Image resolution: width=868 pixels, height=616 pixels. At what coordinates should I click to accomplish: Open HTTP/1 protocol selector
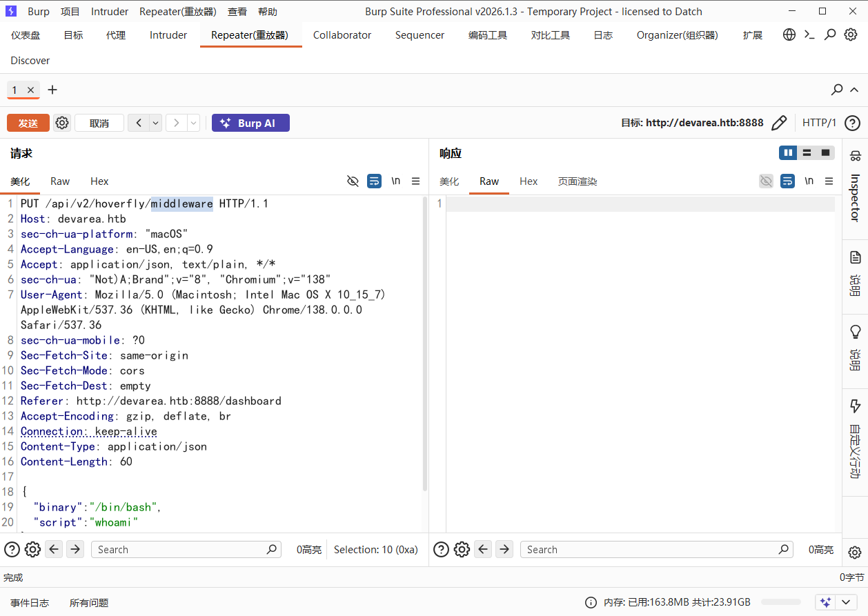[819, 123]
